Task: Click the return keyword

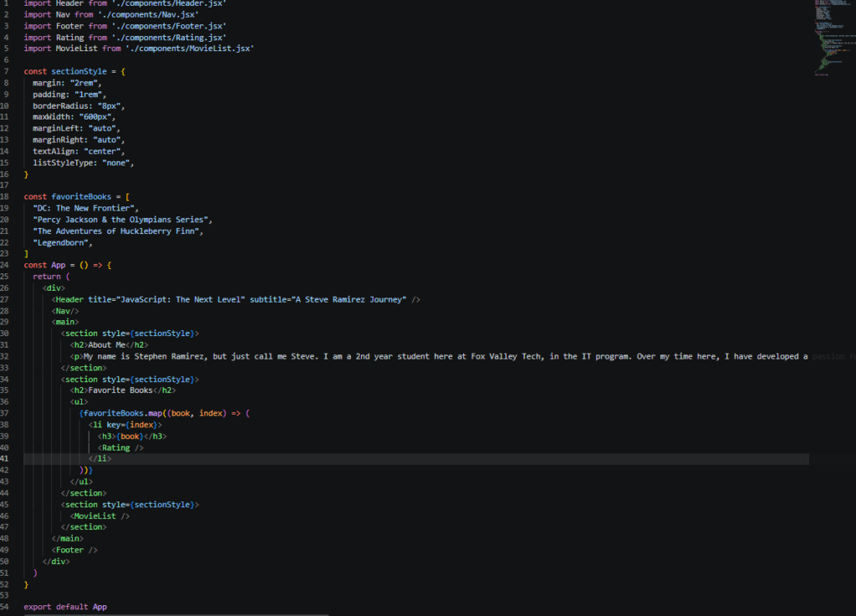Action: point(47,277)
